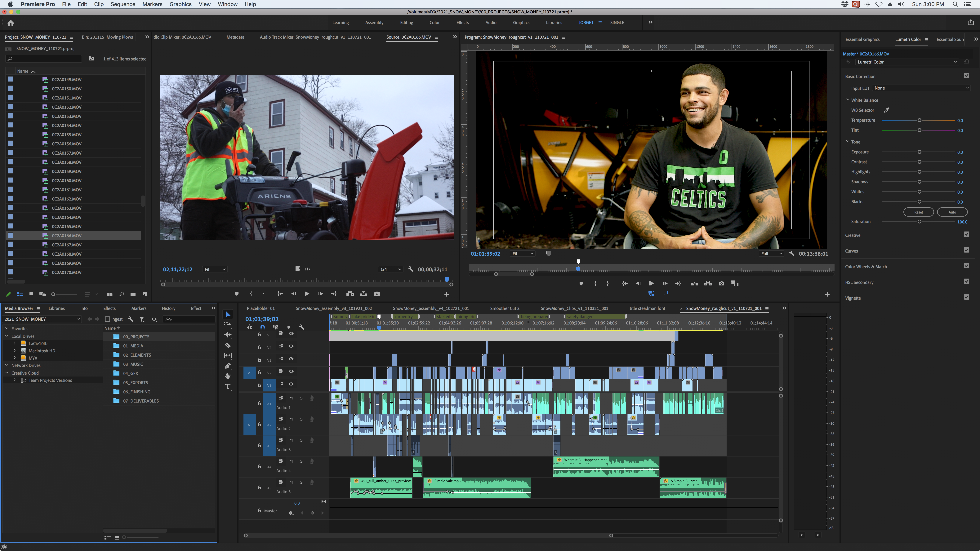Toggle V3 track output eye
This screenshot has height=551, width=980.
click(x=291, y=359)
